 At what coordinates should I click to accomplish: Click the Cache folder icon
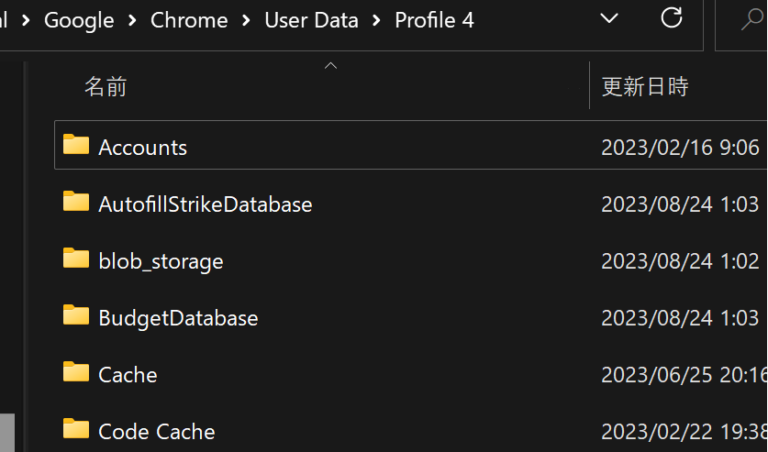click(76, 374)
